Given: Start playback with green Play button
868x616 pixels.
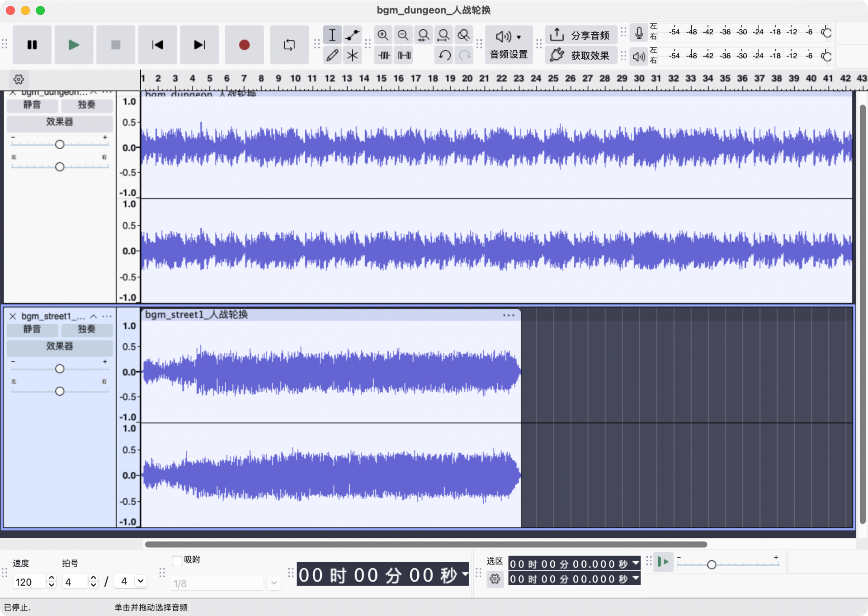Looking at the screenshot, I should click(74, 45).
